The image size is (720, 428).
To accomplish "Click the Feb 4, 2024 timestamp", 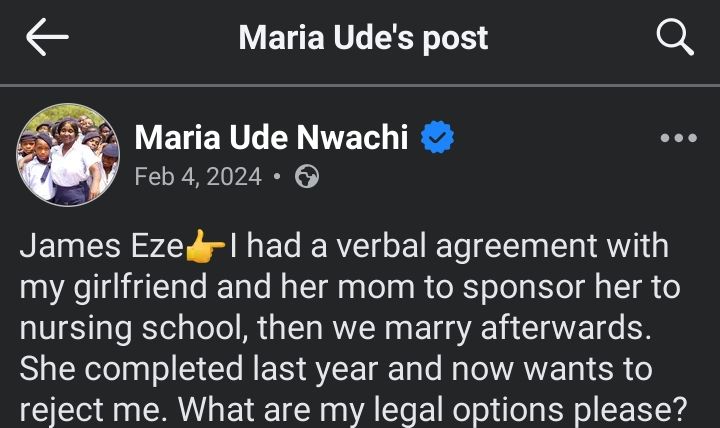I will [x=198, y=177].
